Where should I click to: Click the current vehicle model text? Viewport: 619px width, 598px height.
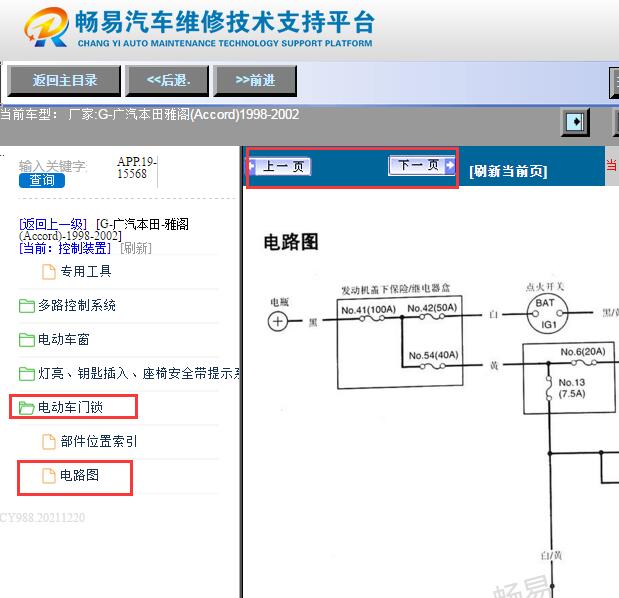(150, 114)
